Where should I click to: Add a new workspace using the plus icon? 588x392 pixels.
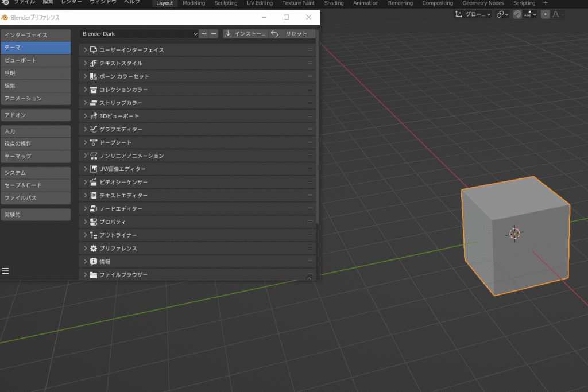pos(544,3)
